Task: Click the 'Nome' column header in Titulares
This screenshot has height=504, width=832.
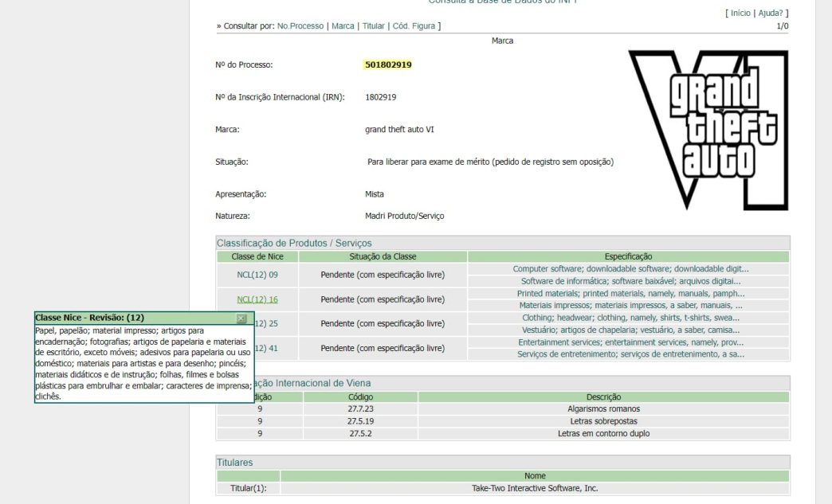Action: pos(535,476)
